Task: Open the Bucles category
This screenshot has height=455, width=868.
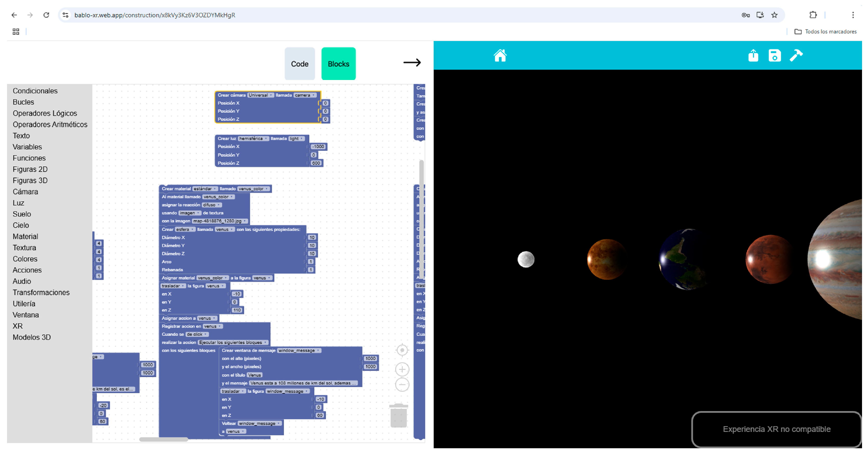Action: (23, 102)
